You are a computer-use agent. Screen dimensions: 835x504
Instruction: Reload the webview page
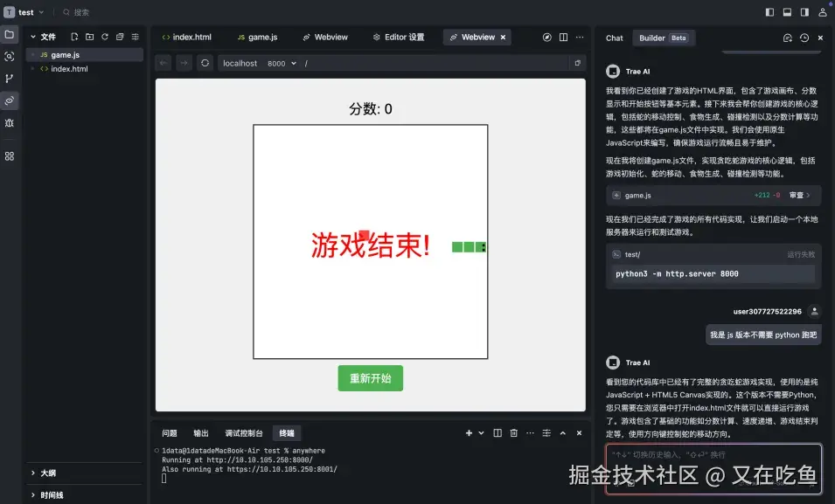[205, 63]
